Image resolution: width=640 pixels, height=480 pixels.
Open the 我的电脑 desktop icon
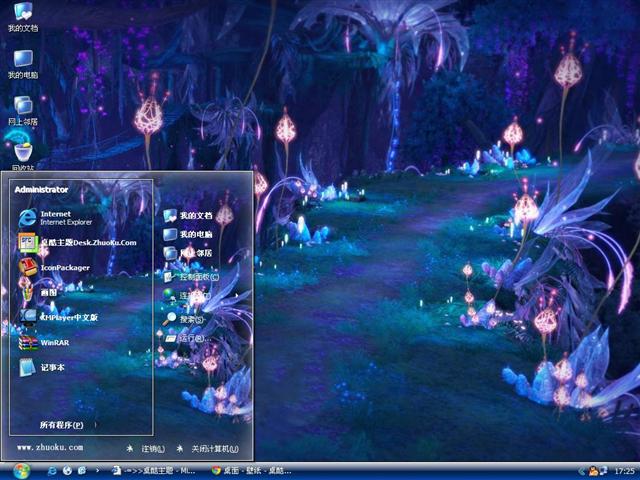(23, 64)
